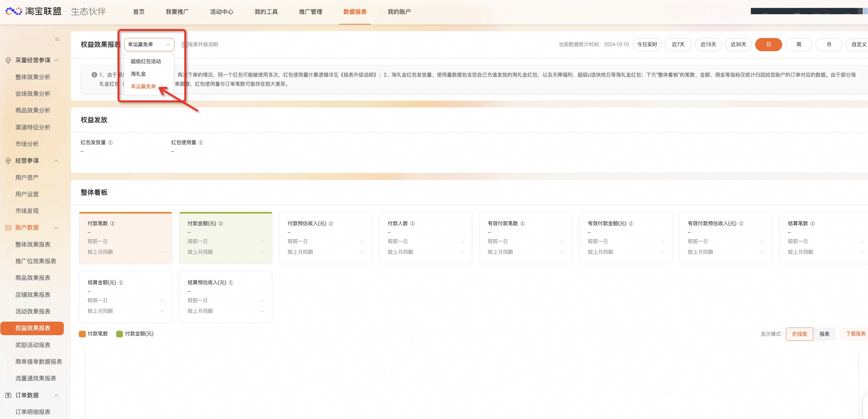Click the orange 付款笔数 legend swatch
The image size is (868, 419).
(x=82, y=334)
